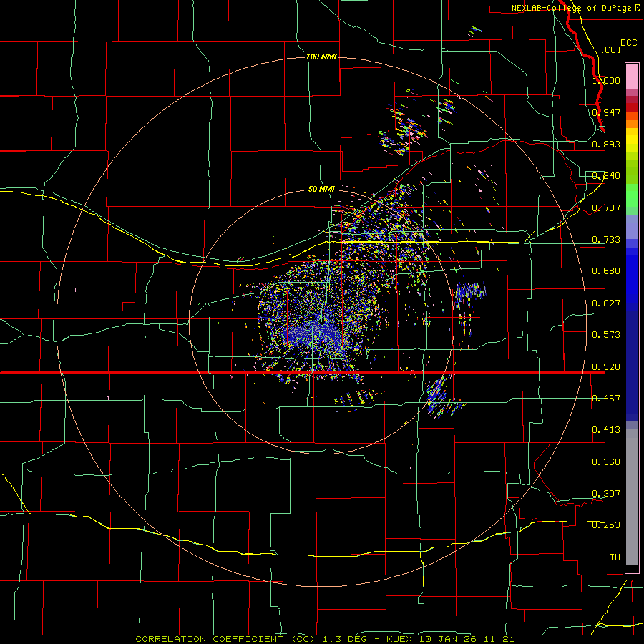
Task: Click the 0.573 scale value
Action: coord(606,335)
